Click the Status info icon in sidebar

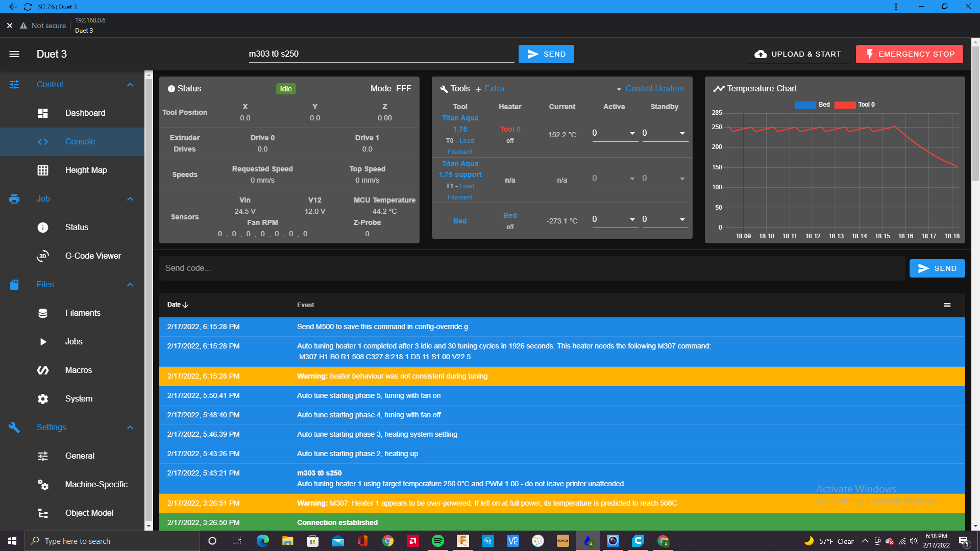pyautogui.click(x=43, y=228)
